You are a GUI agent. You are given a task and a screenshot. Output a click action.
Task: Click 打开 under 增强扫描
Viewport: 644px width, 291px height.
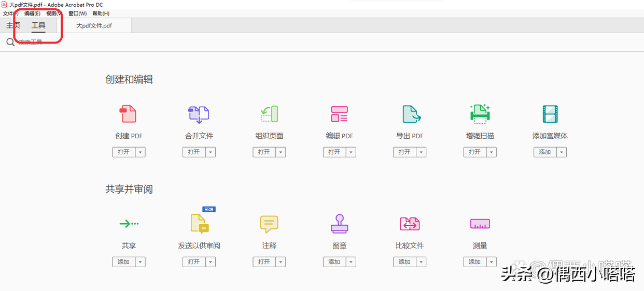[475, 152]
